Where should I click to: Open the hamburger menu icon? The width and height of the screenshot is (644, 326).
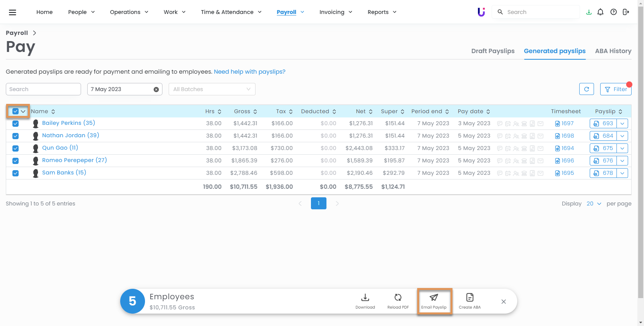click(12, 12)
